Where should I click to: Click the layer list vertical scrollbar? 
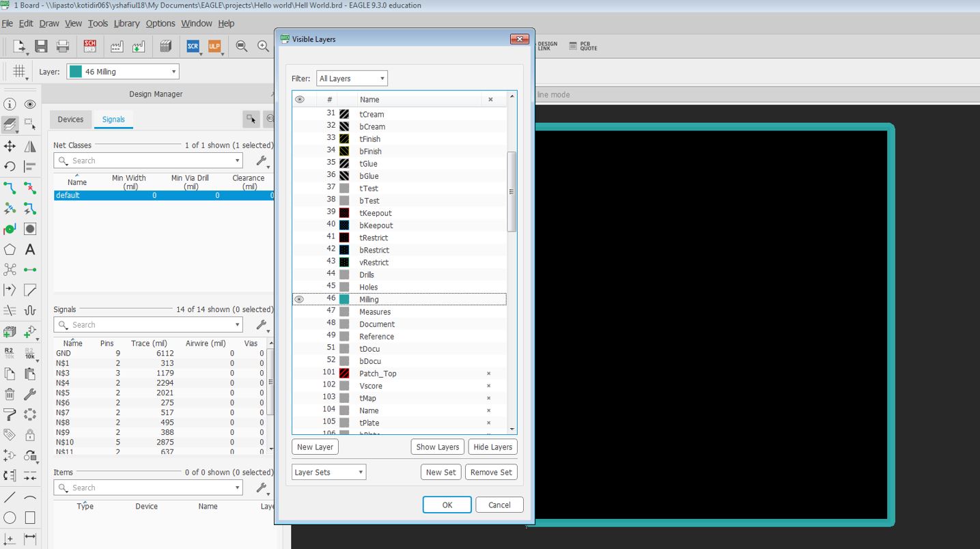(512, 191)
